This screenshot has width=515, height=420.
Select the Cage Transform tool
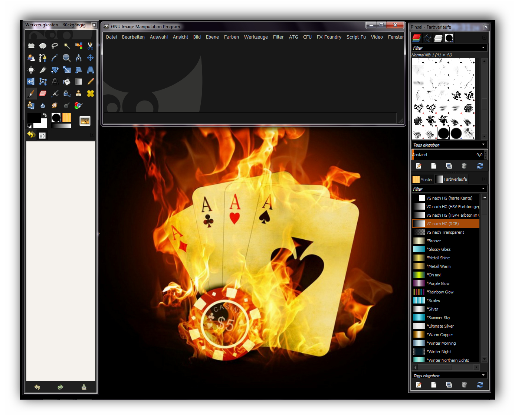tap(43, 82)
